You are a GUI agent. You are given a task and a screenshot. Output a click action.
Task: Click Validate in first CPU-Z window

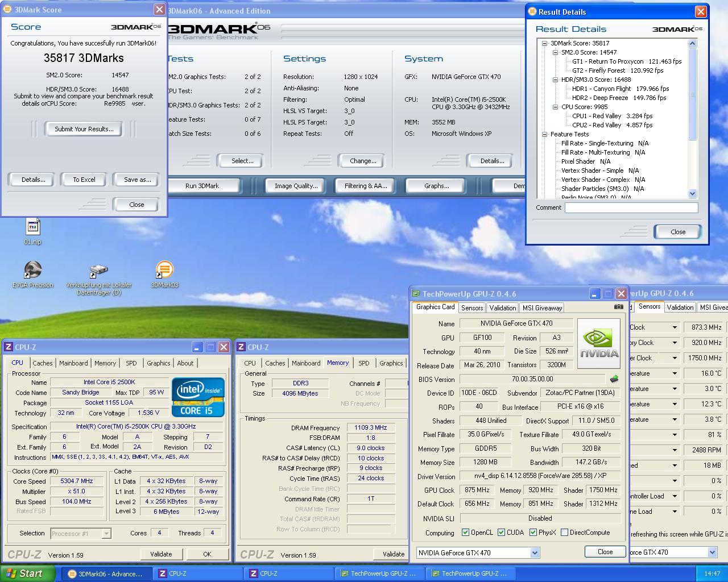pyautogui.click(x=161, y=554)
